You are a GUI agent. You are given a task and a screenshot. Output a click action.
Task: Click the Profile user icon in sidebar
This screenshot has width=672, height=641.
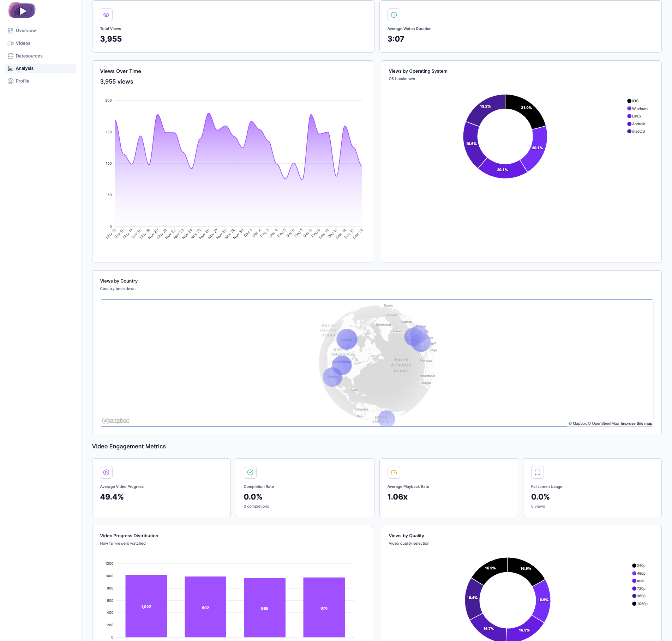pyautogui.click(x=11, y=81)
